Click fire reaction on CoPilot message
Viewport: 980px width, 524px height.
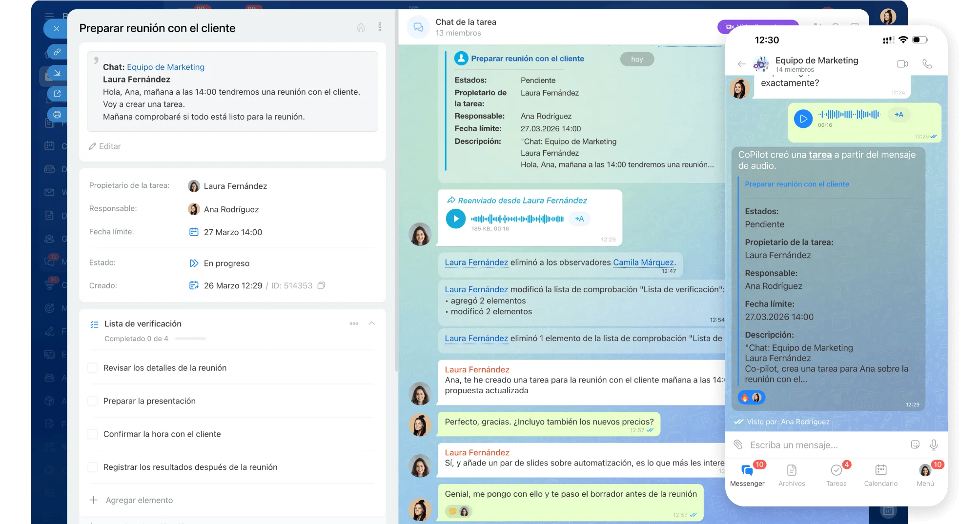coord(745,398)
